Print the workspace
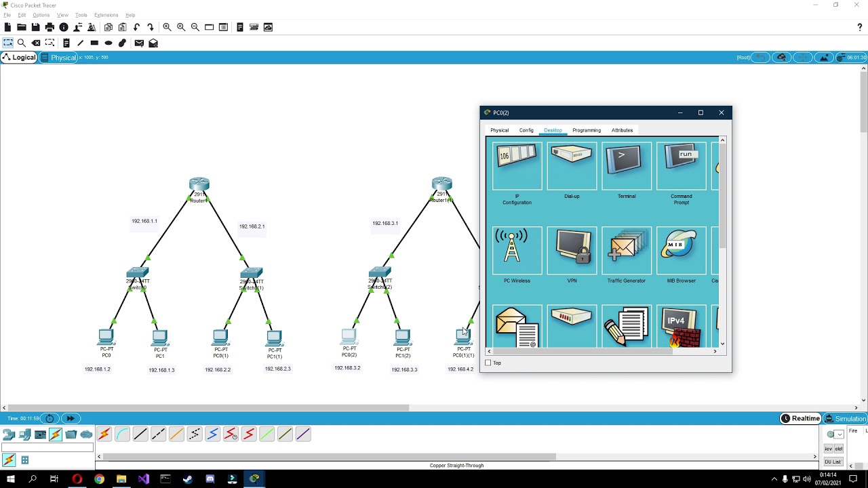 pos(50,27)
